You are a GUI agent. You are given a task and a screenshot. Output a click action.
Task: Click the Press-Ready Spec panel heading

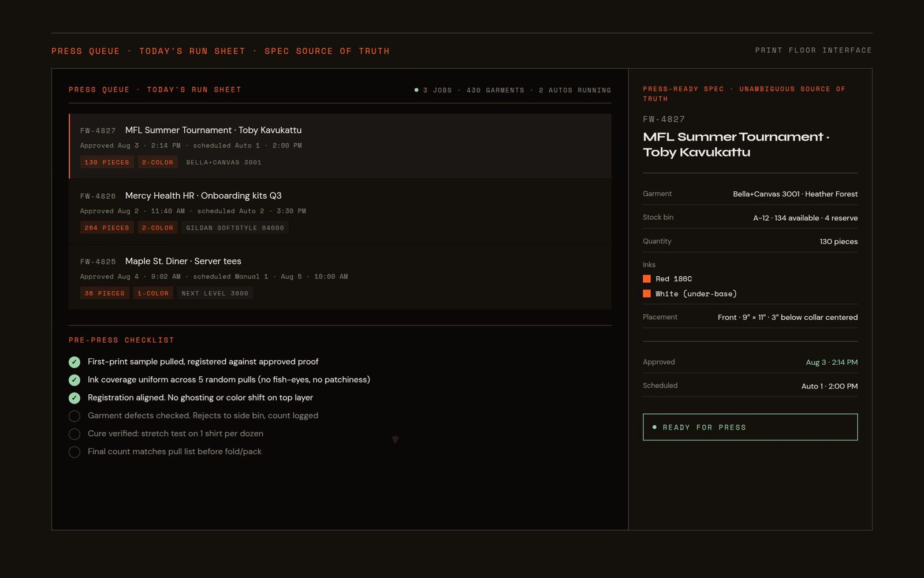(x=744, y=94)
